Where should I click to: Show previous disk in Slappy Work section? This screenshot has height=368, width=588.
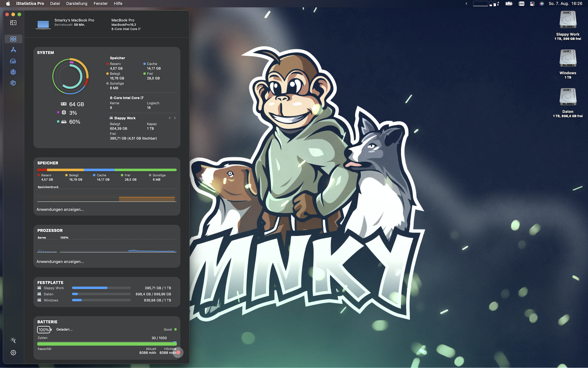click(x=170, y=118)
